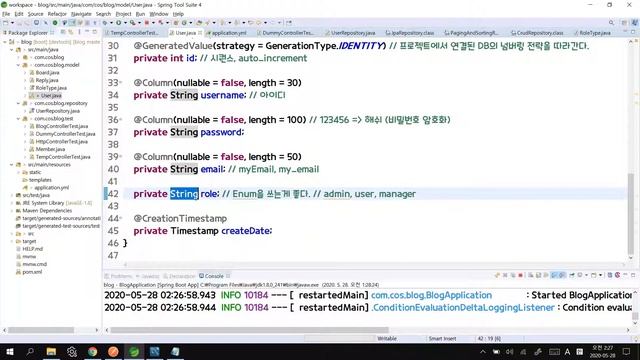Toggle Scroll Lock in console toolbar
The width and height of the screenshot is (640, 360).
click(x=538, y=276)
